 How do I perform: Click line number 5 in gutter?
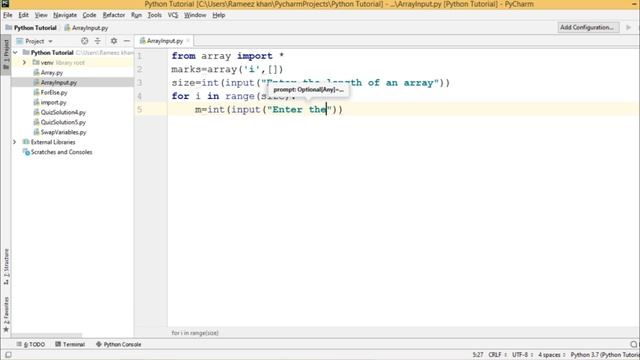(x=140, y=110)
